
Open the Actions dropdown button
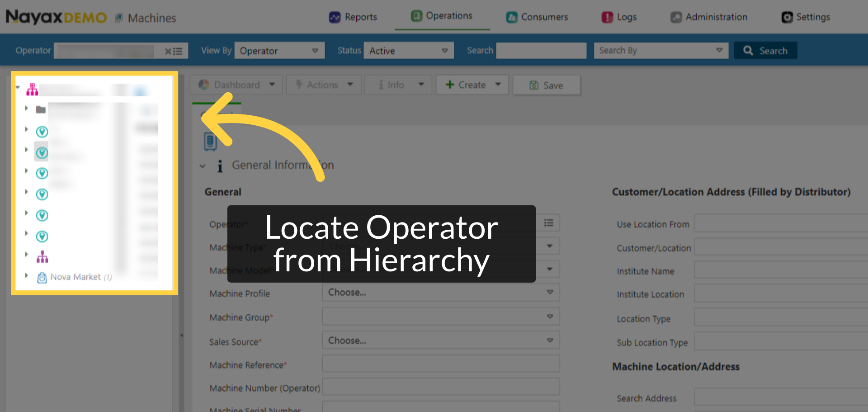[x=324, y=85]
